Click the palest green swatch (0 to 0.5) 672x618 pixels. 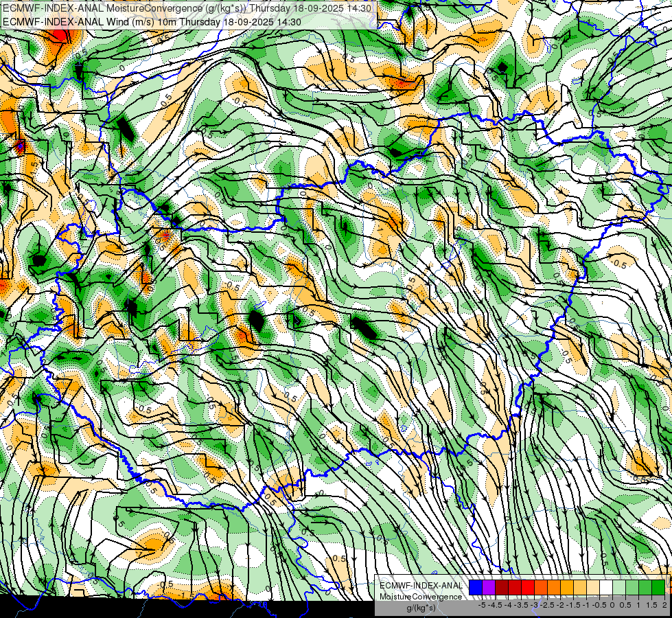[x=619, y=588]
